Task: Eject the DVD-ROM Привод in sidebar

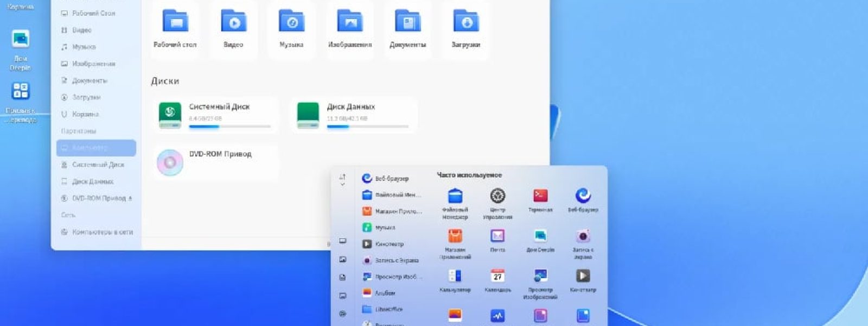Action: 130,198
